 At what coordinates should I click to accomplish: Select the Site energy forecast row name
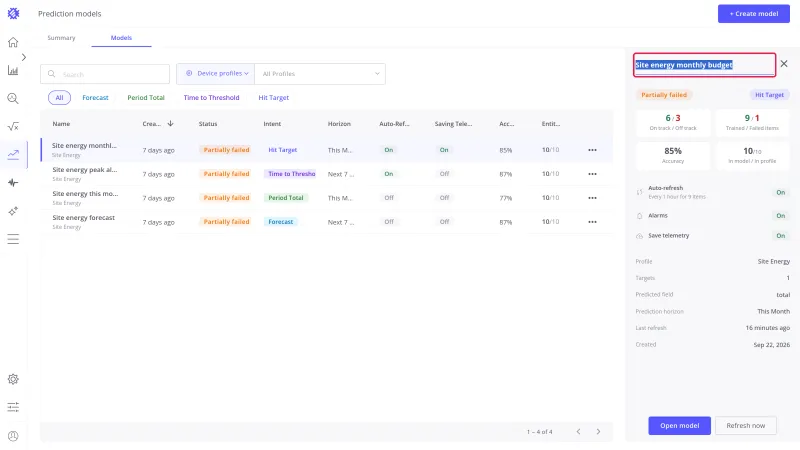(83, 217)
